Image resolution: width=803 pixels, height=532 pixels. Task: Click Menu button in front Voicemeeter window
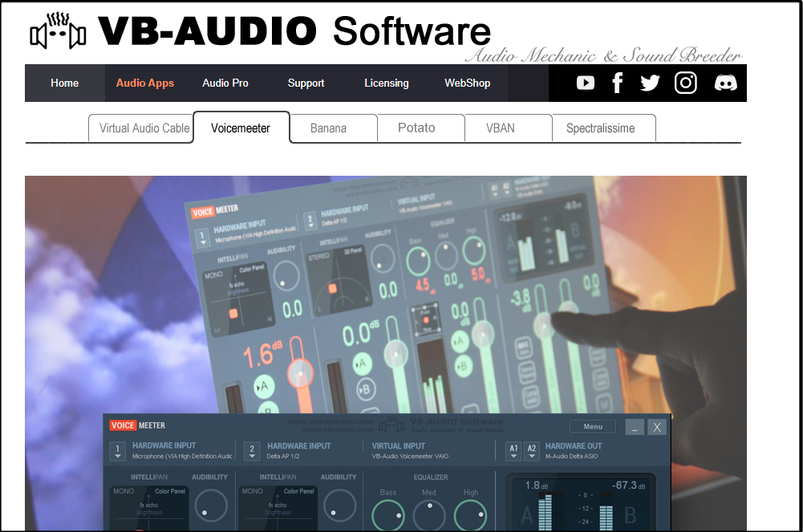(x=593, y=427)
